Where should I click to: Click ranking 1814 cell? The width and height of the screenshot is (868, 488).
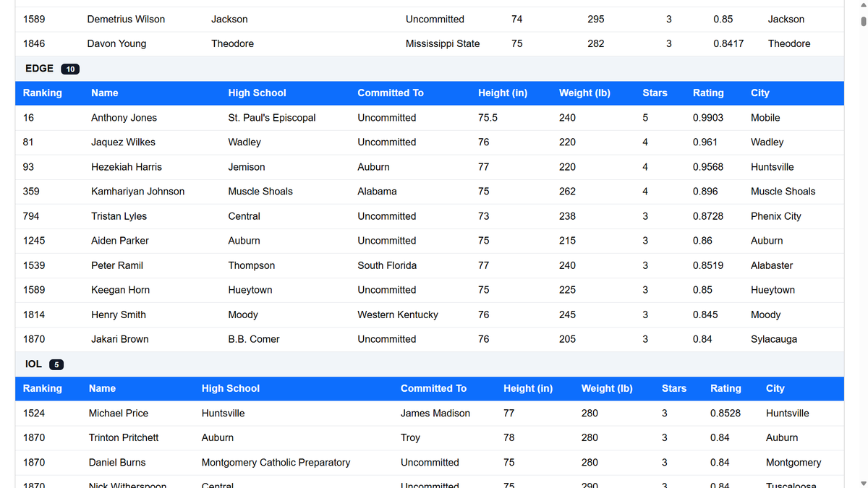pos(34,314)
